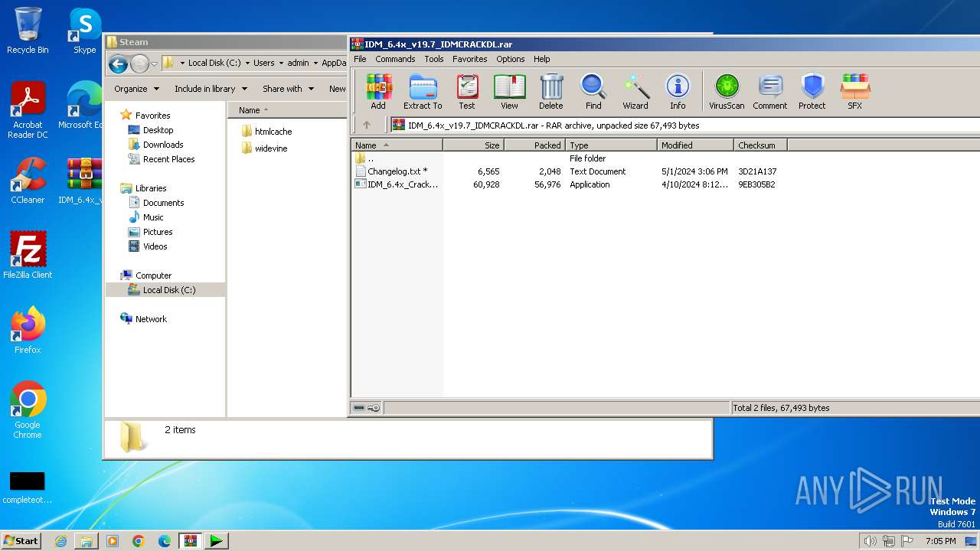Sort archive list by Name column
Viewport: 980px width, 551px height.
[397, 145]
